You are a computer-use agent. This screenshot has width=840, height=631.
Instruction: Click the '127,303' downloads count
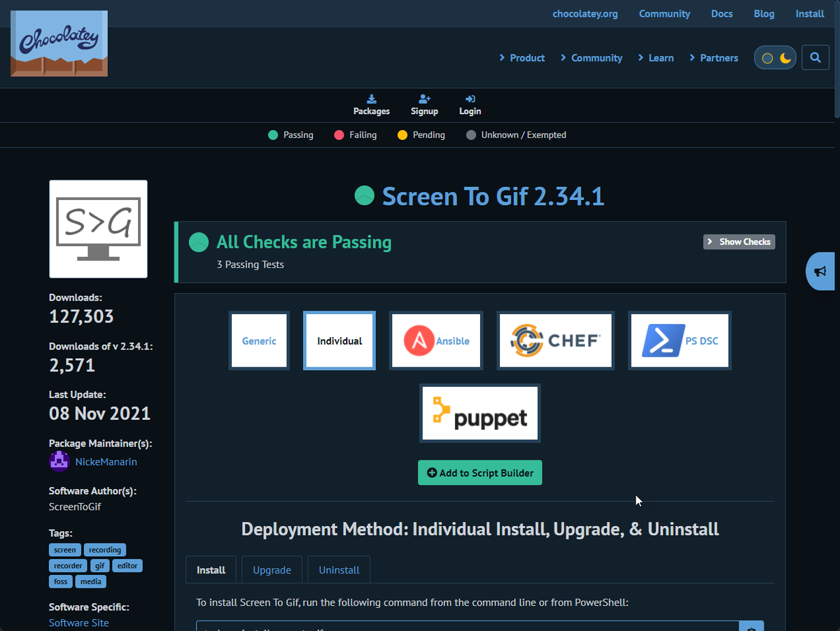point(81,317)
